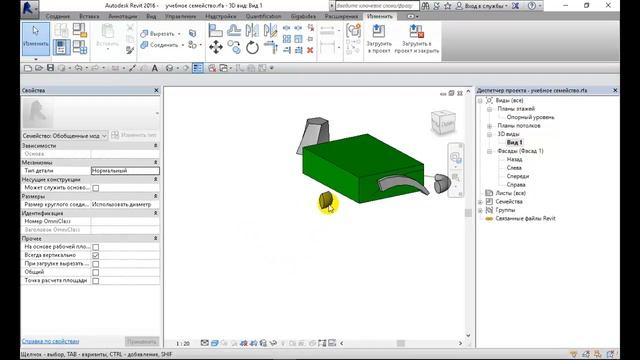Click the vertical scrollbar of the 3D view
The height and width of the screenshot is (360, 640).
coord(468,212)
